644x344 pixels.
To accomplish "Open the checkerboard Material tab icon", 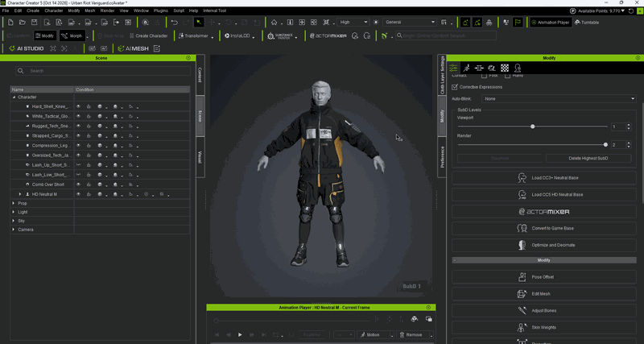I will pyautogui.click(x=505, y=68).
